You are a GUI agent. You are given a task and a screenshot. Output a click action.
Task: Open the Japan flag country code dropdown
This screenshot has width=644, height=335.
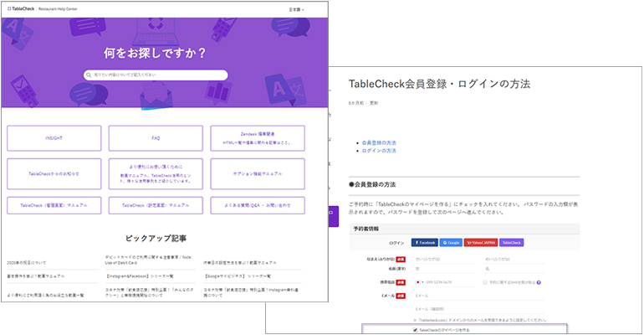point(419,282)
